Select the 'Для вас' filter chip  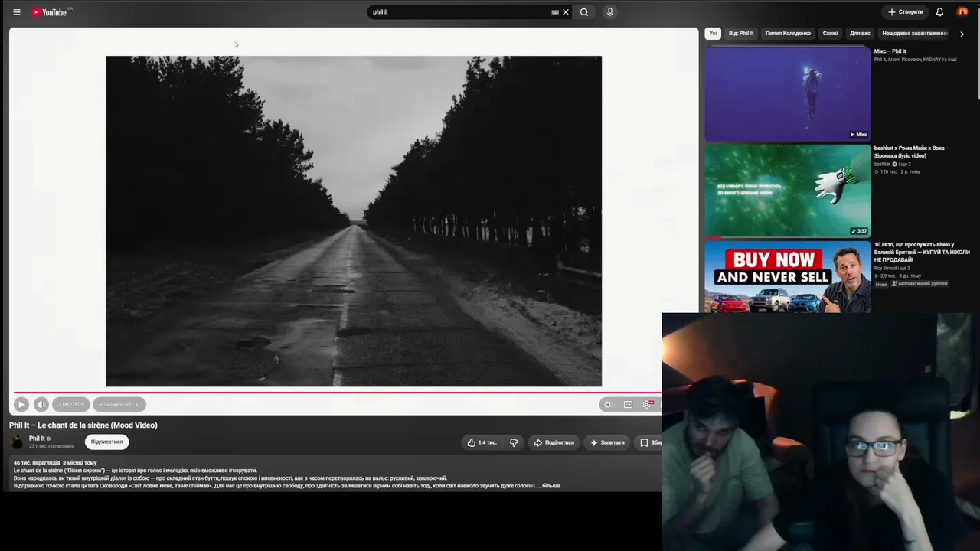pyautogui.click(x=860, y=34)
